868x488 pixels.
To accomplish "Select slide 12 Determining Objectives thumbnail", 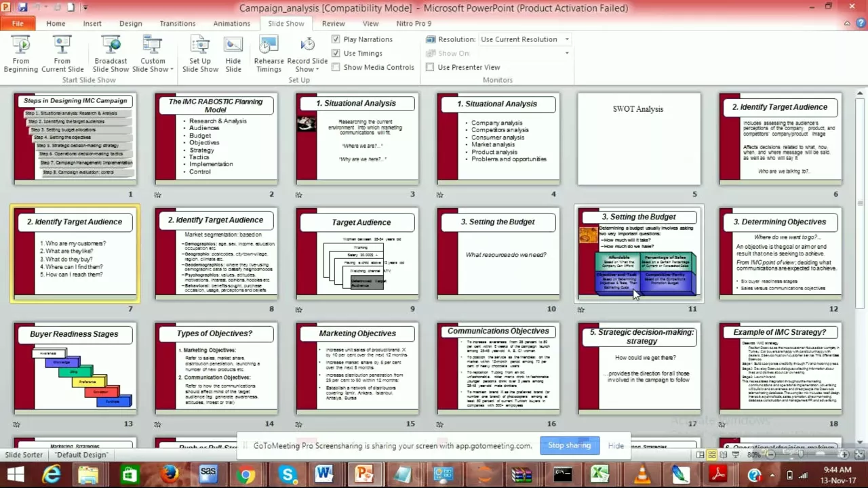I will [780, 253].
